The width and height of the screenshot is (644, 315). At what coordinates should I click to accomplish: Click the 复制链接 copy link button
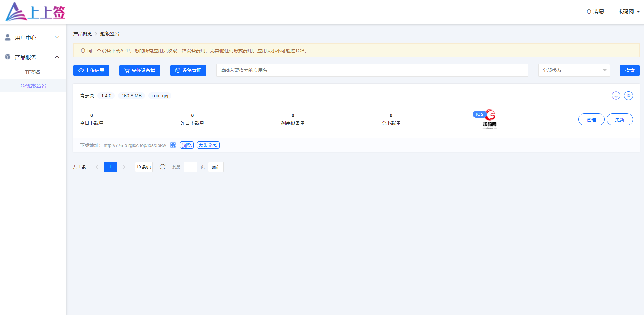coord(208,145)
